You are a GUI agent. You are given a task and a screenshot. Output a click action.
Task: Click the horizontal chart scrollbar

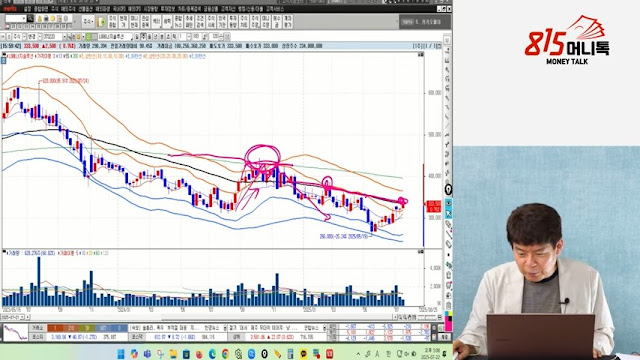(x=212, y=317)
